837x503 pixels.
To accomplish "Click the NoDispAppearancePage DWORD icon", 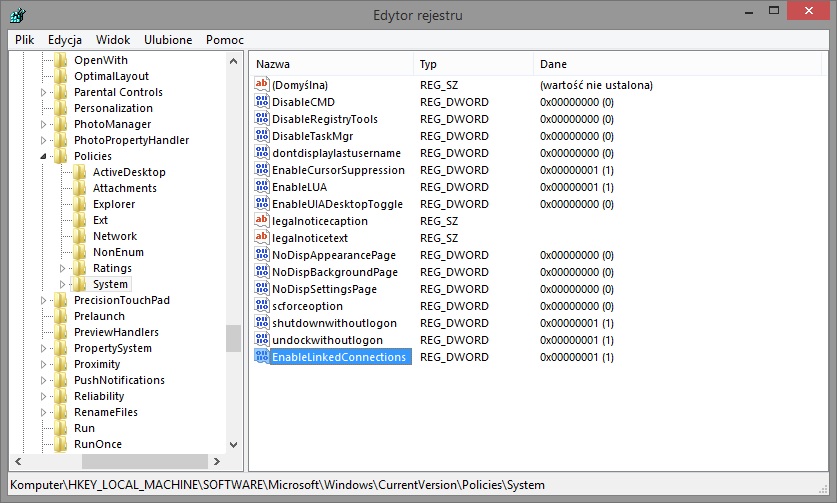I will pyautogui.click(x=262, y=255).
